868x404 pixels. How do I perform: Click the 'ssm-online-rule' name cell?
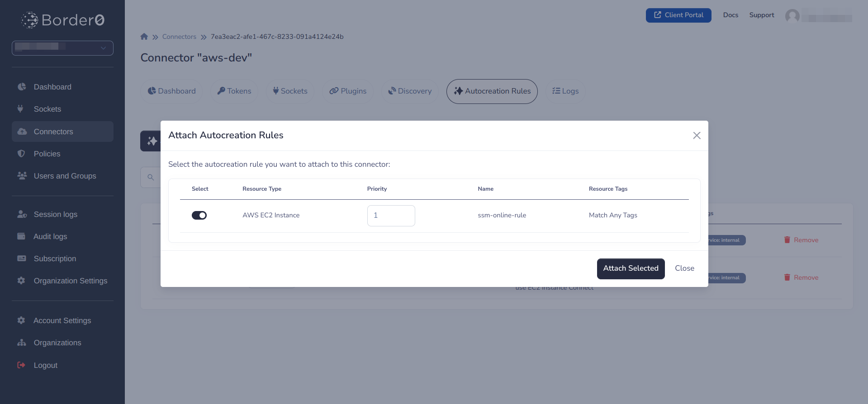[502, 216]
